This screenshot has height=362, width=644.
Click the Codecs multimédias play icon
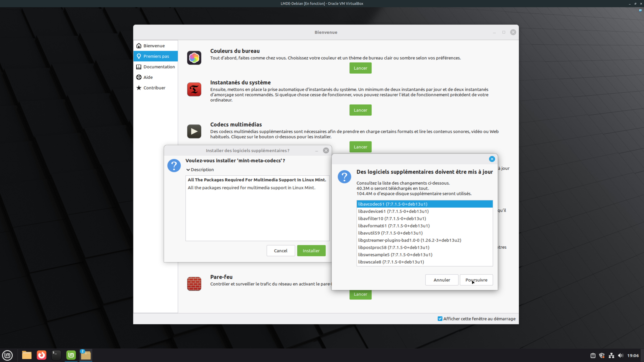tap(194, 131)
